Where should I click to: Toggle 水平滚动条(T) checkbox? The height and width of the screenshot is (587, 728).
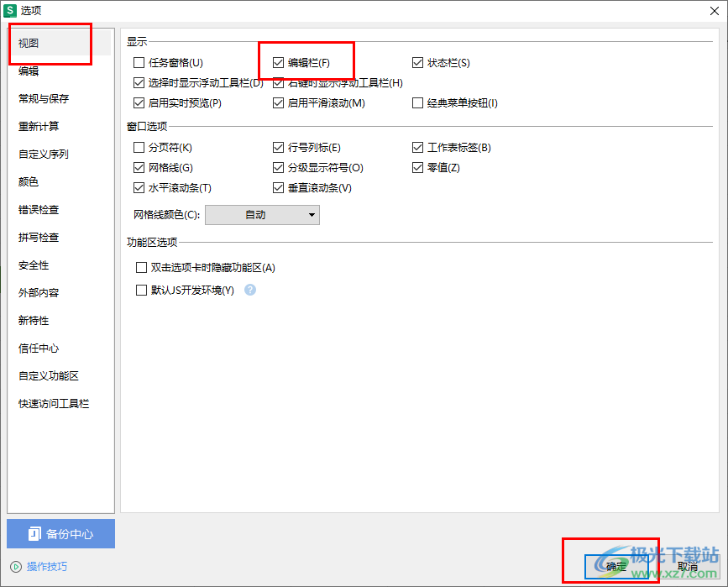coord(139,187)
